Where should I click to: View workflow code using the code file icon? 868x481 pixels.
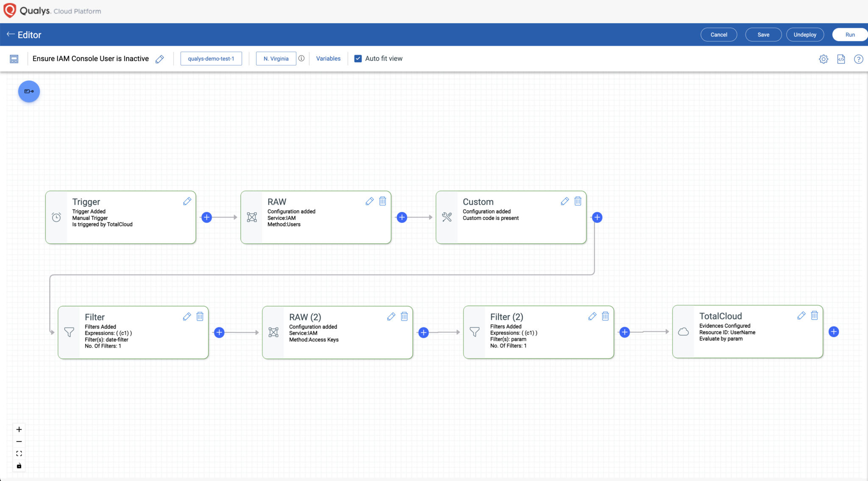(x=841, y=59)
